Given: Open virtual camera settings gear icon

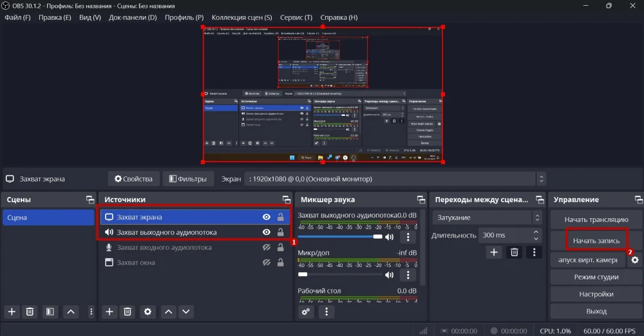Looking at the screenshot, I should pyautogui.click(x=634, y=260).
